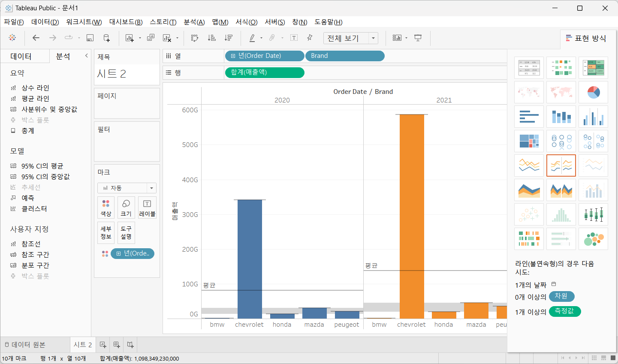Sort ascending toolbar icon
This screenshot has width=618, height=364.
[x=211, y=38]
